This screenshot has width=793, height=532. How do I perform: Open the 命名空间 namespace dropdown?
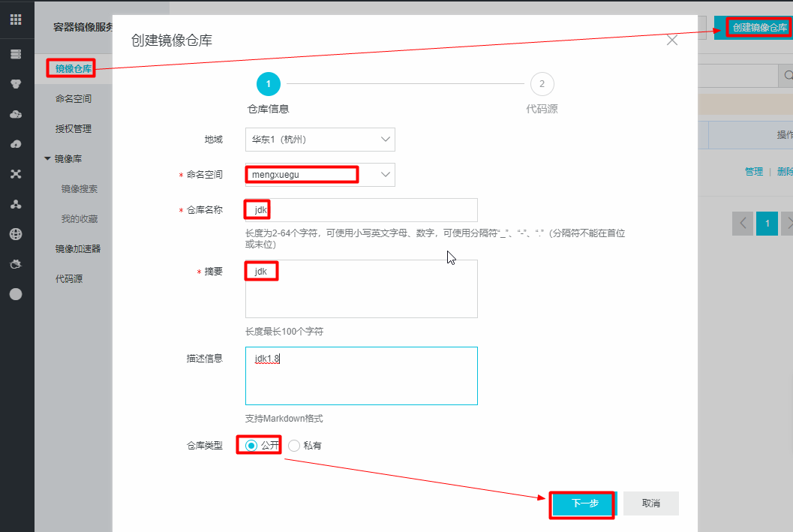(x=320, y=175)
